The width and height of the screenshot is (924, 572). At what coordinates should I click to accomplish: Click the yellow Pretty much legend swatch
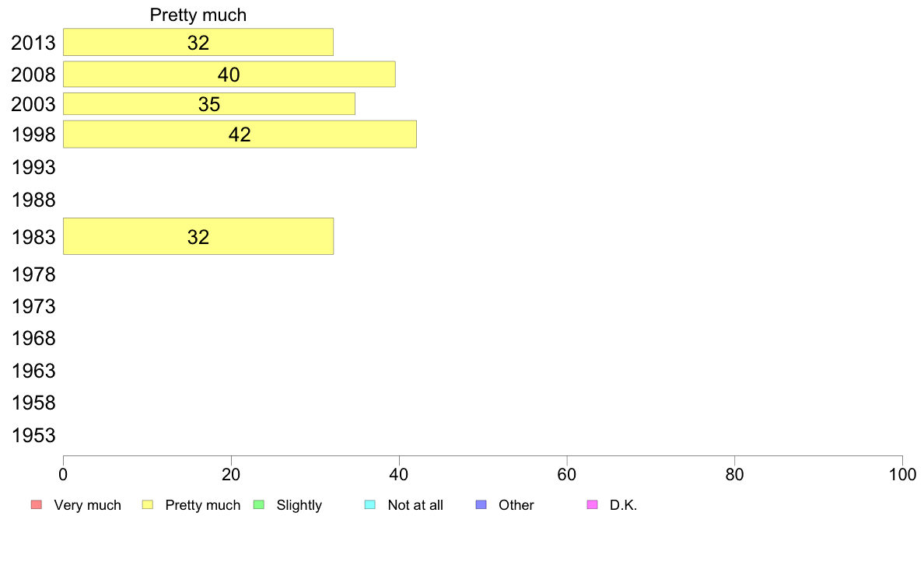[x=147, y=505]
